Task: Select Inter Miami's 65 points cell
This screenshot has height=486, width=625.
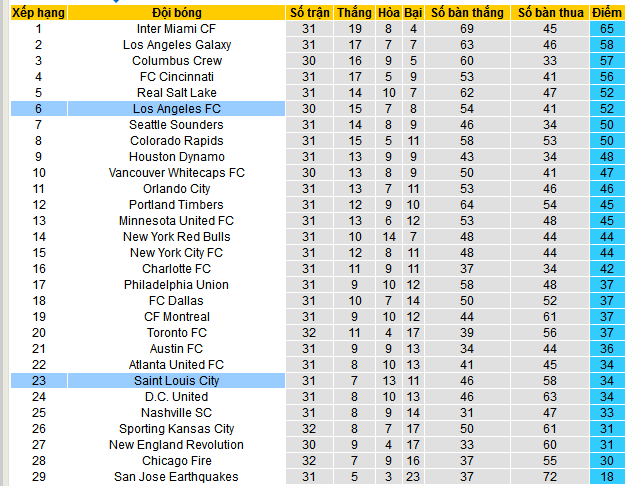Action: [x=607, y=29]
